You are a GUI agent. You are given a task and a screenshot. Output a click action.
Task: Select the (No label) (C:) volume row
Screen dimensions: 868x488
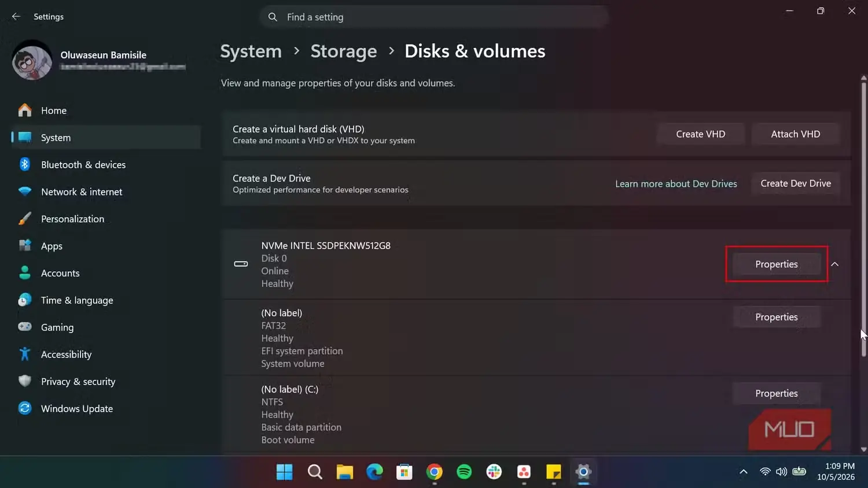pyautogui.click(x=536, y=414)
